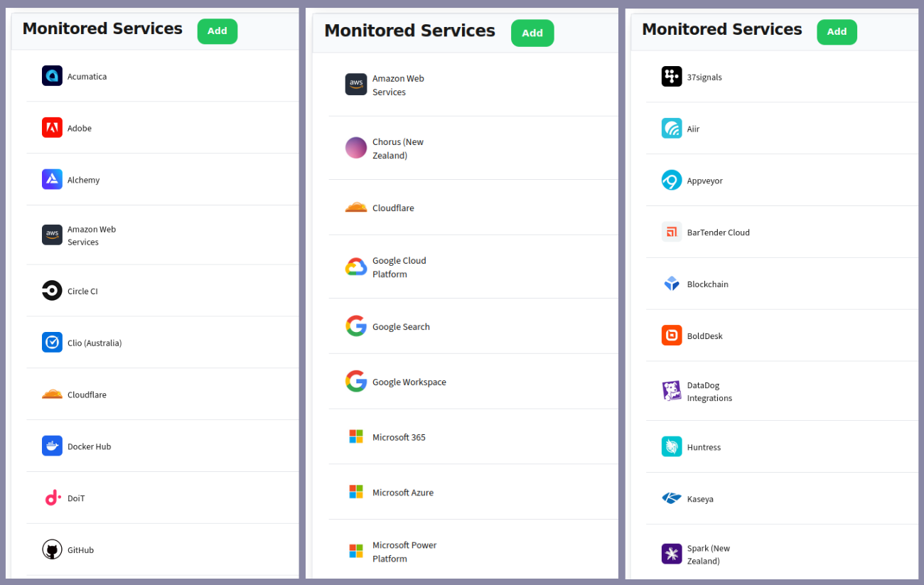The width and height of the screenshot is (924, 585).
Task: Select the Adobe logo icon
Action: (x=52, y=128)
